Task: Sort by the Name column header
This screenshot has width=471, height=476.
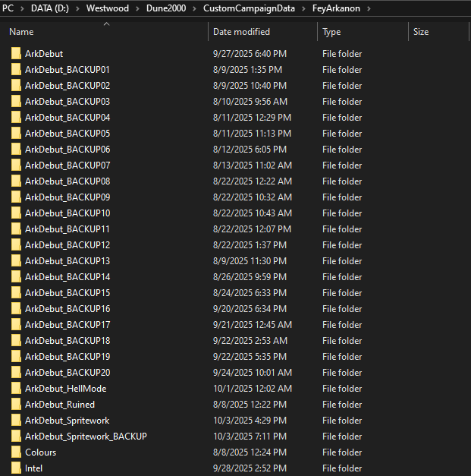Action: coord(106,33)
